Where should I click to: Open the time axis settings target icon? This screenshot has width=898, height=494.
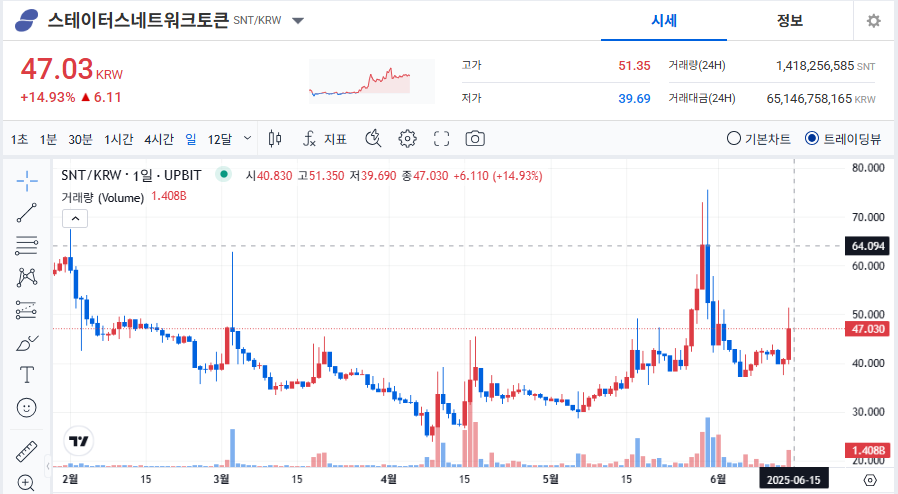[x=870, y=480]
